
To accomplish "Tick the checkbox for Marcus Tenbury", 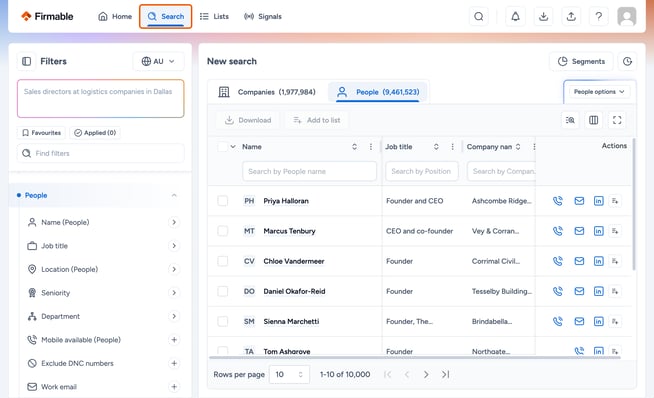I will pos(223,231).
